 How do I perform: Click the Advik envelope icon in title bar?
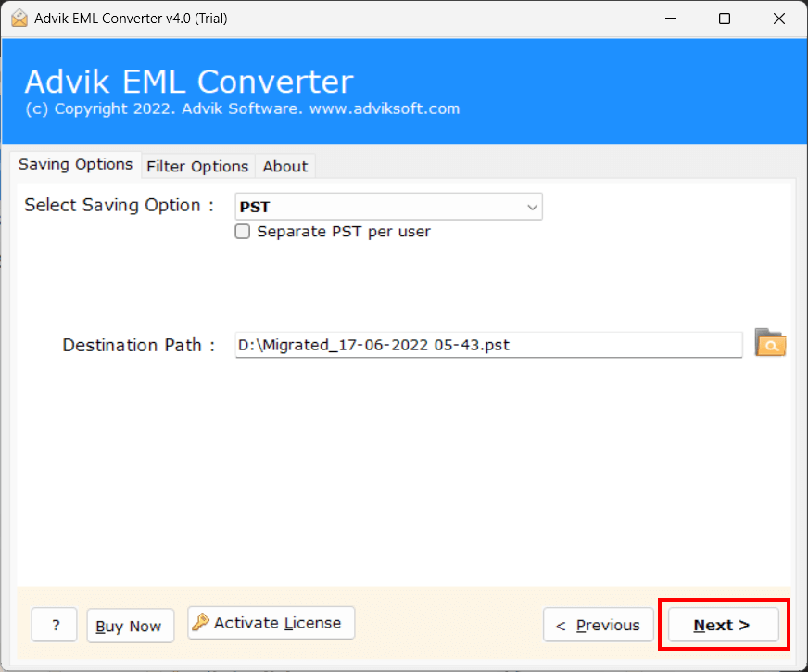(19, 18)
